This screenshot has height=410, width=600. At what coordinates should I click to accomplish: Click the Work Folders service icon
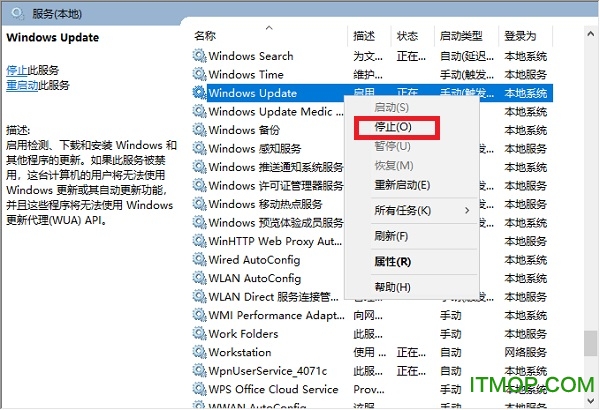pos(199,334)
